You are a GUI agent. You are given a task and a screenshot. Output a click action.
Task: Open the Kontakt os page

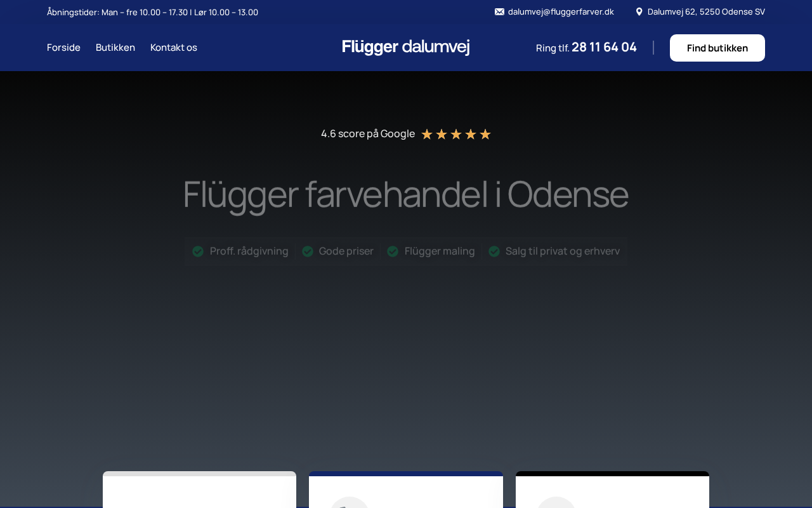[x=174, y=48]
